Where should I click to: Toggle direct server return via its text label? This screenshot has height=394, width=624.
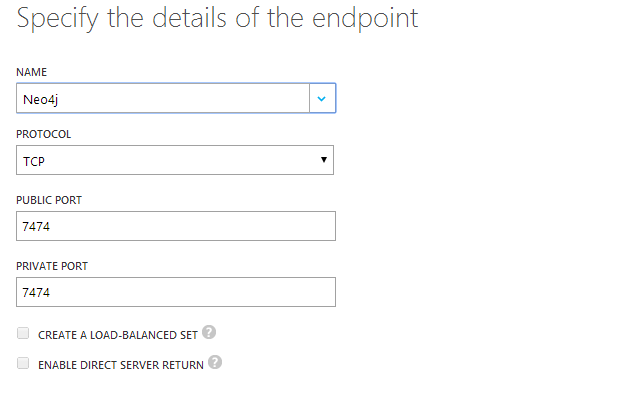click(121, 365)
